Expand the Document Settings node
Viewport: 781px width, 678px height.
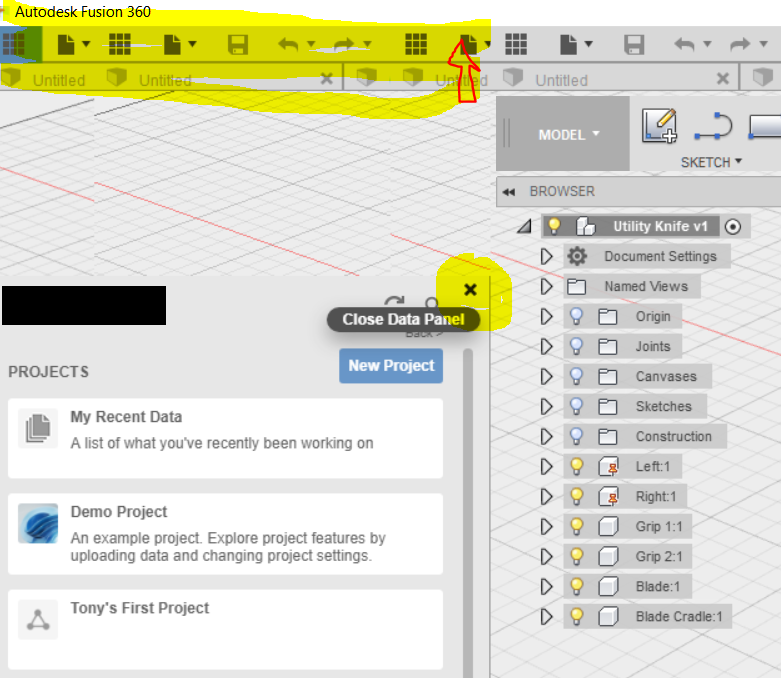(x=546, y=257)
